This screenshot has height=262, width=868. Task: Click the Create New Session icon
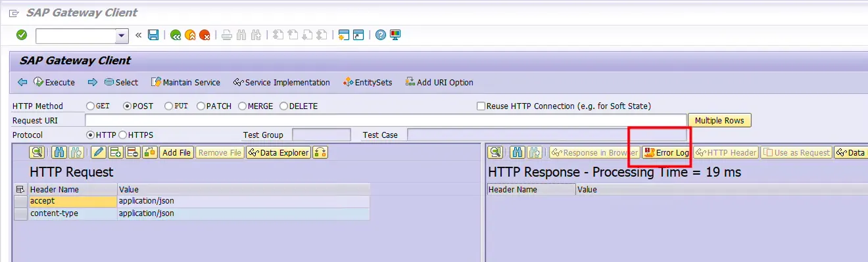pos(343,35)
